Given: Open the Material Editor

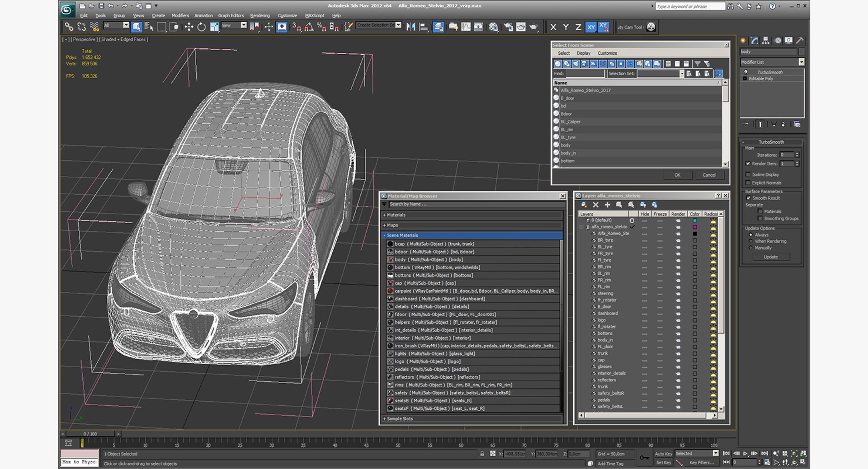Looking at the screenshot, I should (x=493, y=27).
